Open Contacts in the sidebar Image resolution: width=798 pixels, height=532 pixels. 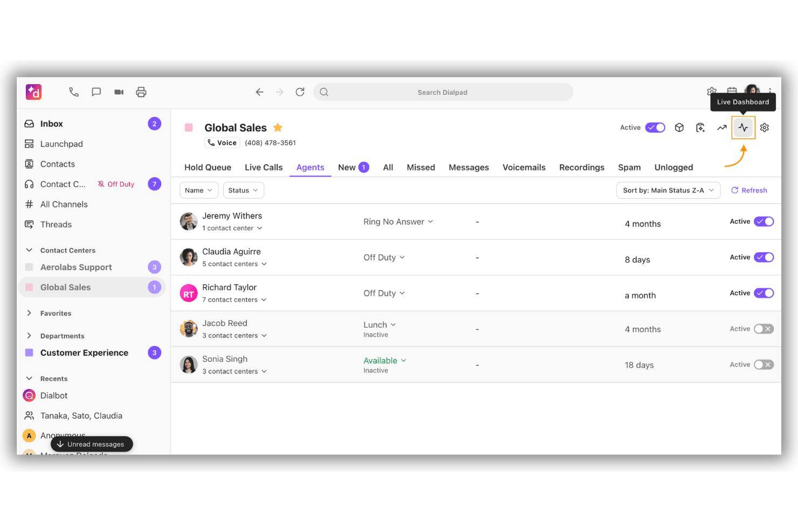92,164
